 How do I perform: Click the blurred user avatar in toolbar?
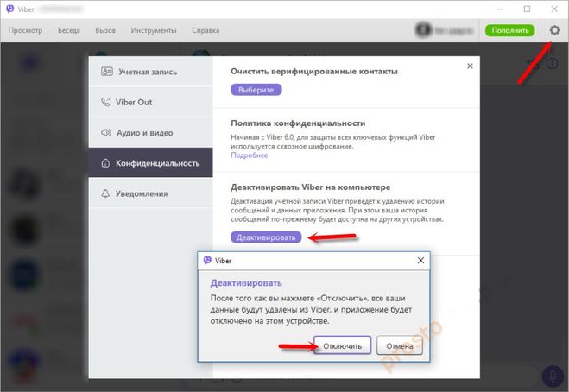point(423,30)
